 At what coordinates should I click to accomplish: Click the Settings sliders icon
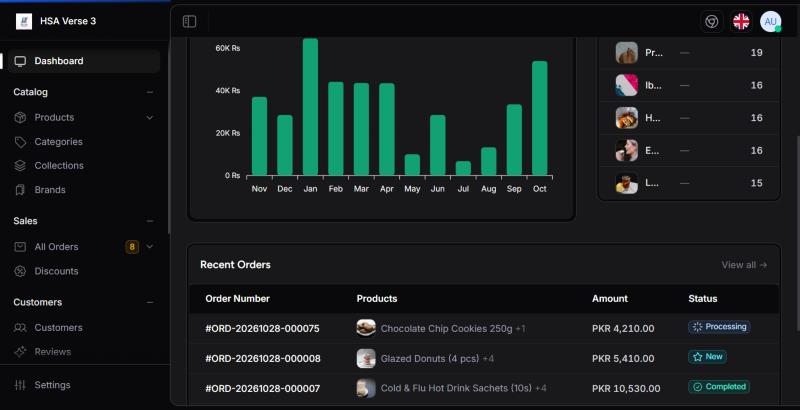tap(20, 385)
